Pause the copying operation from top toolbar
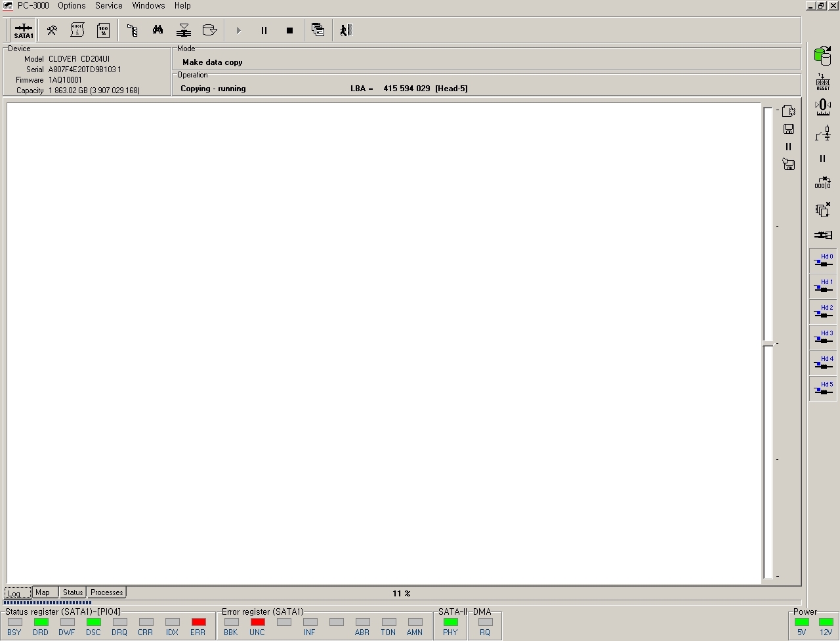Viewport: 840px width, 641px height. click(264, 30)
